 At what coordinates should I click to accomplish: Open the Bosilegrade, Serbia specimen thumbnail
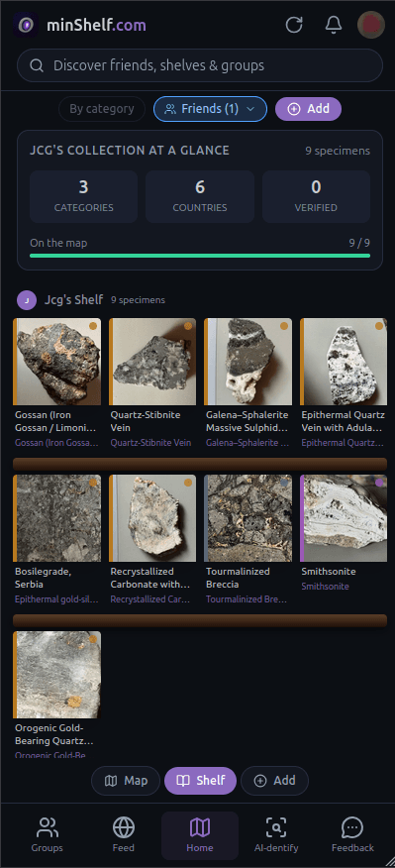57,518
